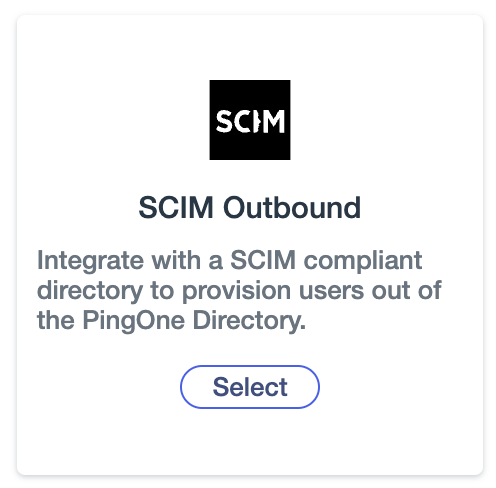Click the word 'provision' in the description
The height and width of the screenshot is (488, 496).
point(237,290)
